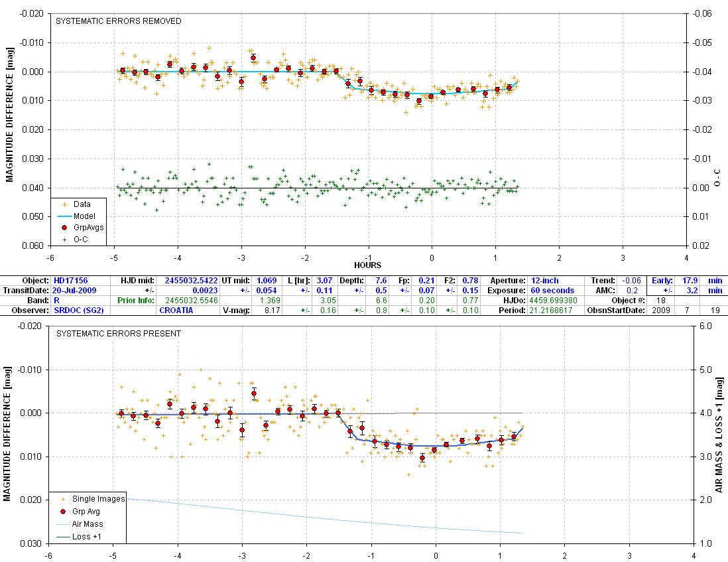Select the Model legend entry

pyautogui.click(x=77, y=216)
